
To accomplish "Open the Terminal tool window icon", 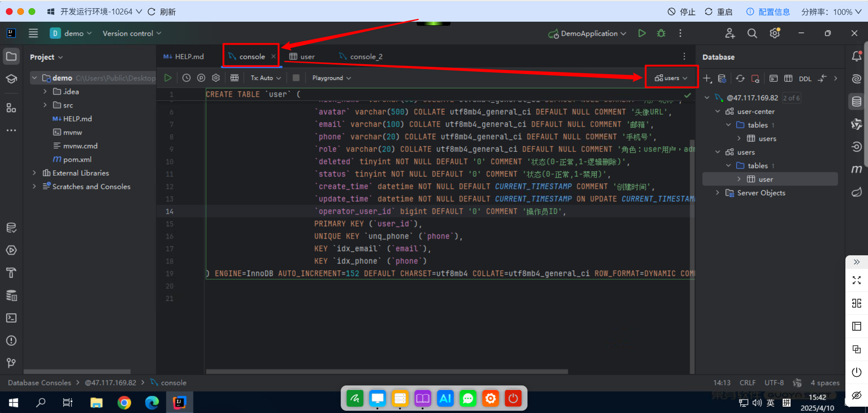I will point(11,318).
